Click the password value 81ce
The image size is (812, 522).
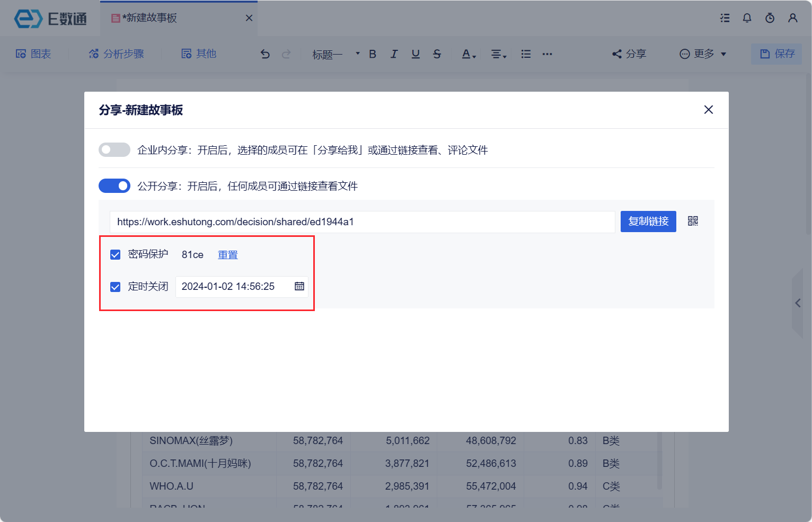coord(192,255)
